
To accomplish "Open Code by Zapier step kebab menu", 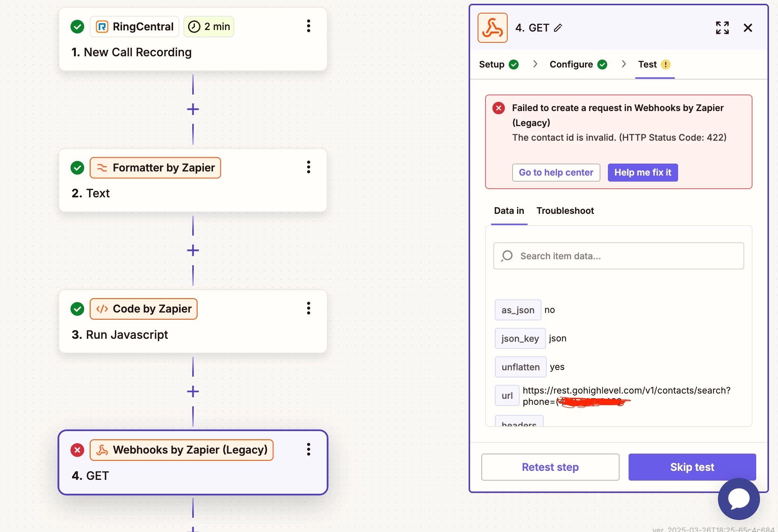I will [308, 308].
